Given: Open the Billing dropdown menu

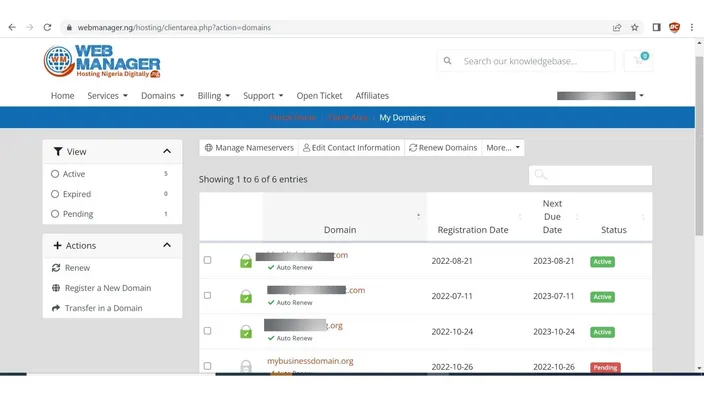Looking at the screenshot, I should [x=214, y=96].
